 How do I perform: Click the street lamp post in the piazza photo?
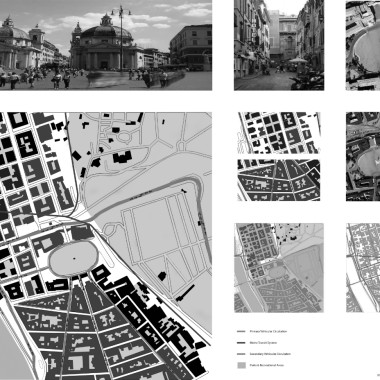[121, 37]
